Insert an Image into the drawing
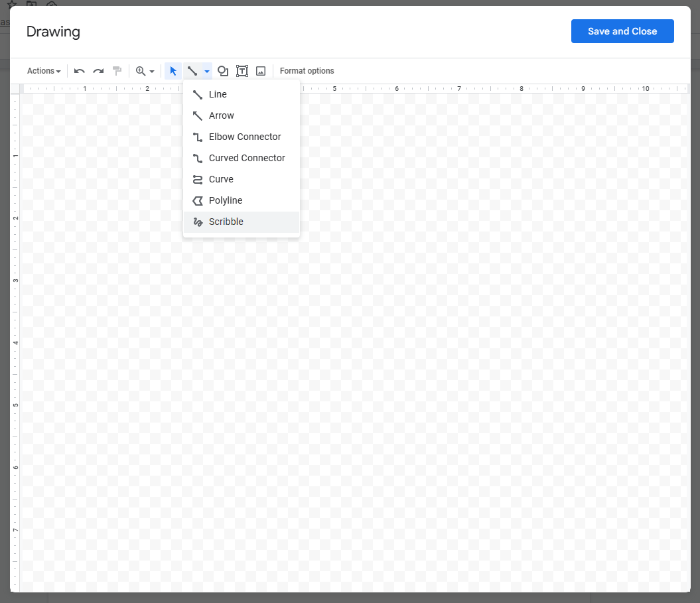Image resolution: width=700 pixels, height=603 pixels. [x=260, y=71]
